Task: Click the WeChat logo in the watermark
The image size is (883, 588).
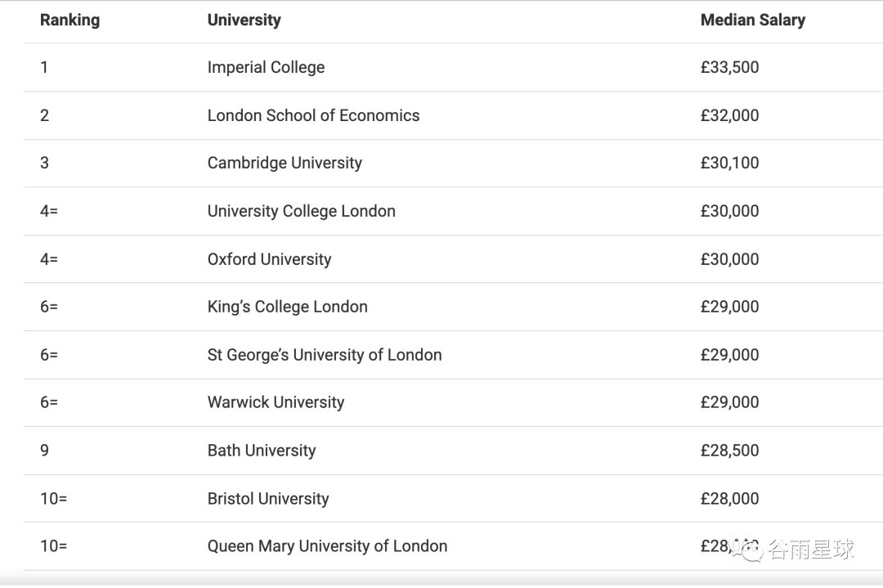Action: pos(748,550)
